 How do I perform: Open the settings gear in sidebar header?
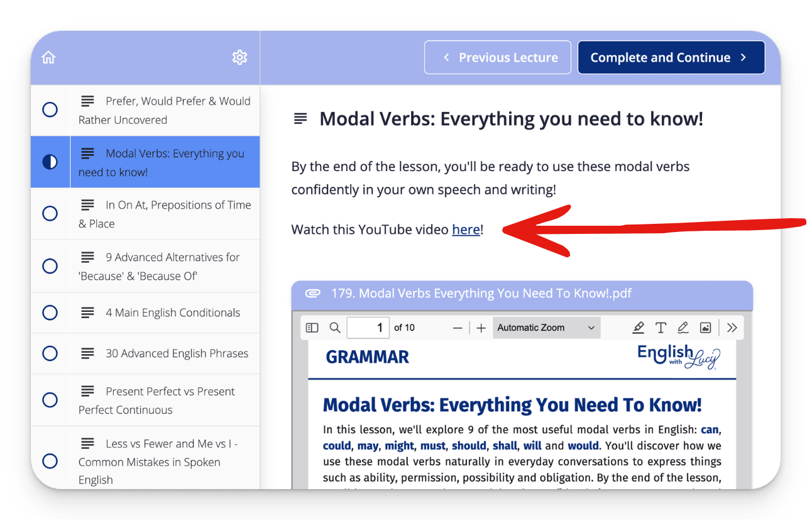point(239,58)
